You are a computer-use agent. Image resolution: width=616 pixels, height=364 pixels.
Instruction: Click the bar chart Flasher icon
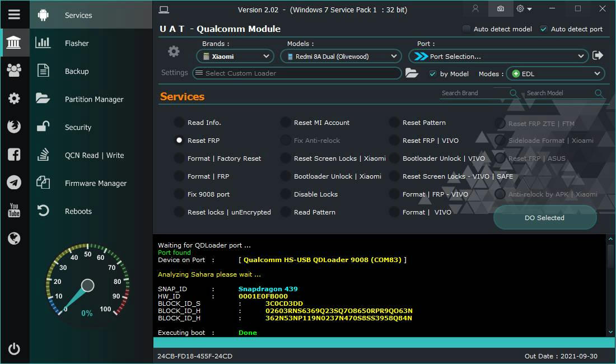pos(43,43)
